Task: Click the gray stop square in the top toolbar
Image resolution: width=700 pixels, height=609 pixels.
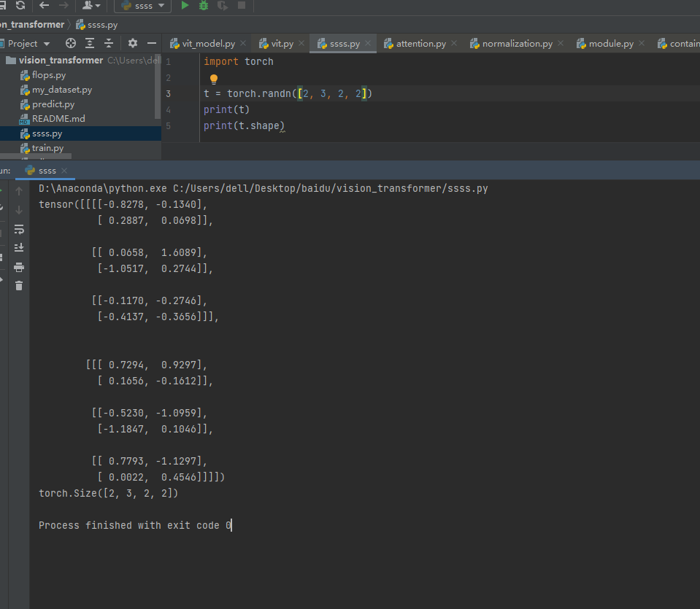Action: tap(242, 5)
